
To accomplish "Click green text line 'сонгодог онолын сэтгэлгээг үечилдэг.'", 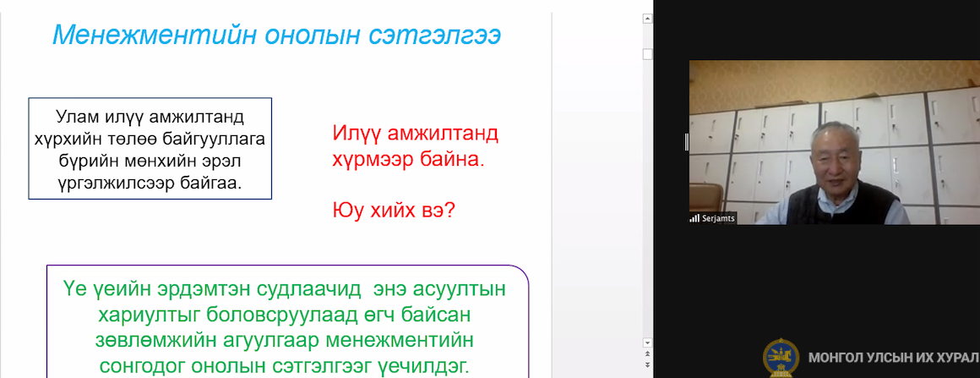I will pyautogui.click(x=285, y=366).
